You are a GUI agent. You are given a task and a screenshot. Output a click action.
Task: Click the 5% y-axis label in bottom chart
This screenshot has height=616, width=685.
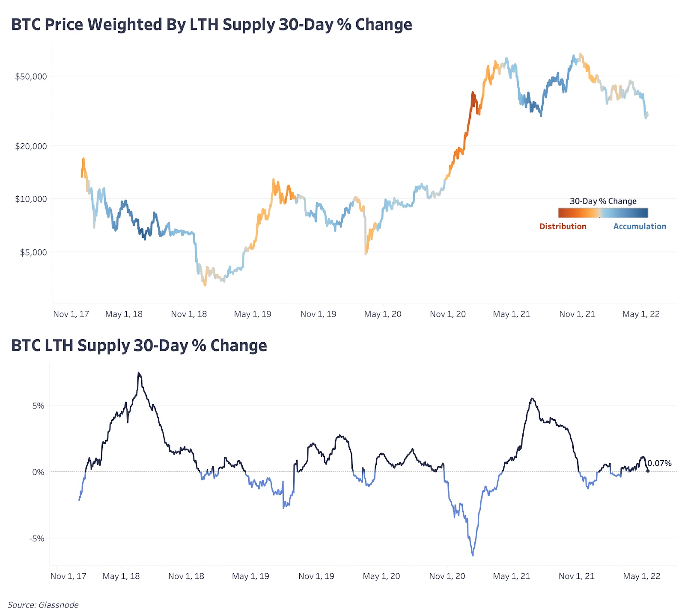tap(38, 406)
